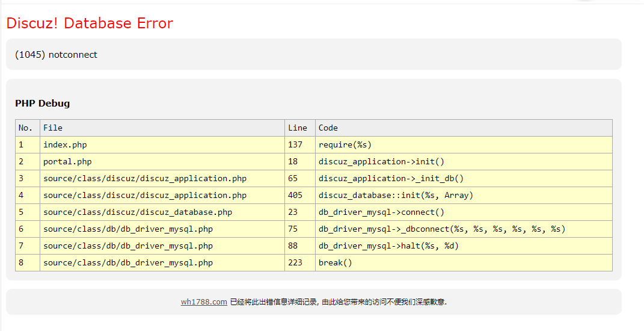Click row number 5 in the No. column
Viewport: 644px width, 331px height.
(x=28, y=212)
